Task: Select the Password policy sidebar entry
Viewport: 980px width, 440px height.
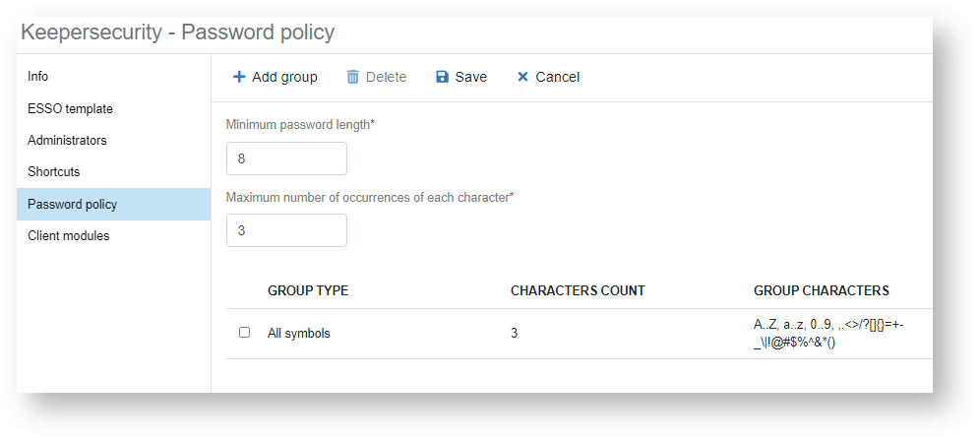Action: coord(72,204)
